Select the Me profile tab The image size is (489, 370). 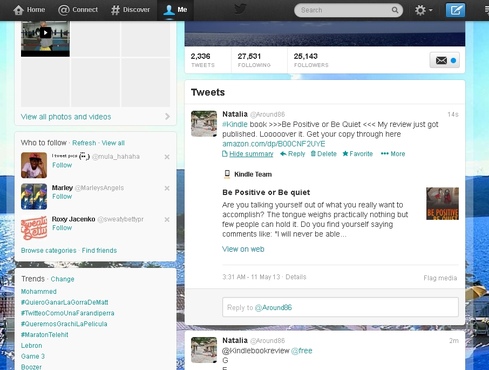click(175, 10)
